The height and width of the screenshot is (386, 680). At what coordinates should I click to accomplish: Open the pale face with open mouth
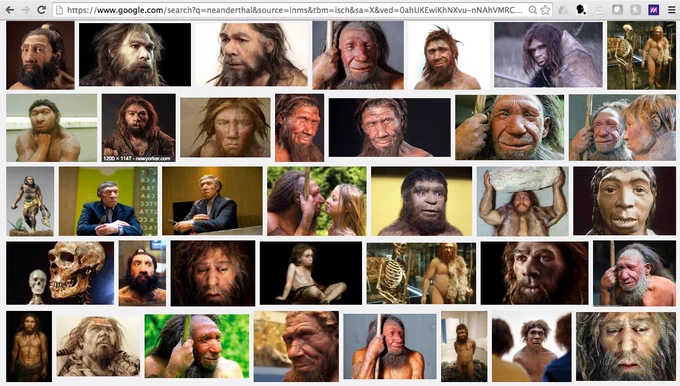click(x=624, y=201)
